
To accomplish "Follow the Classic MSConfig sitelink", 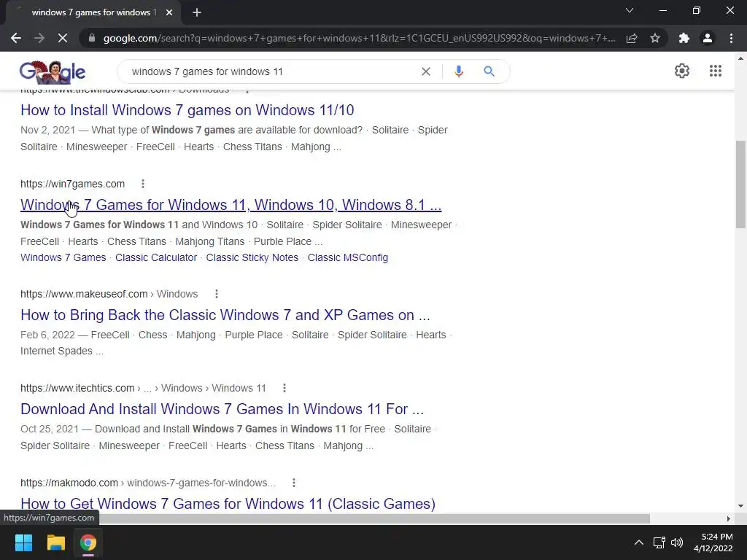I will (348, 257).
